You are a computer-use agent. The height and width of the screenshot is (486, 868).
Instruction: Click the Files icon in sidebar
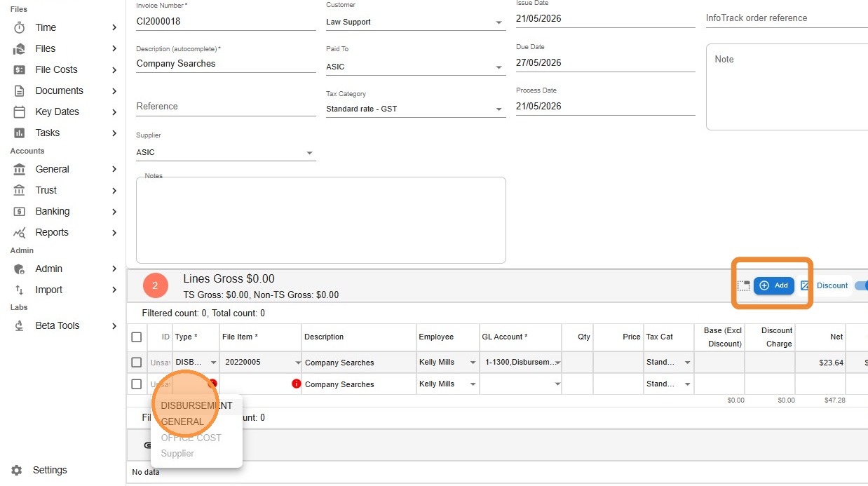20,48
